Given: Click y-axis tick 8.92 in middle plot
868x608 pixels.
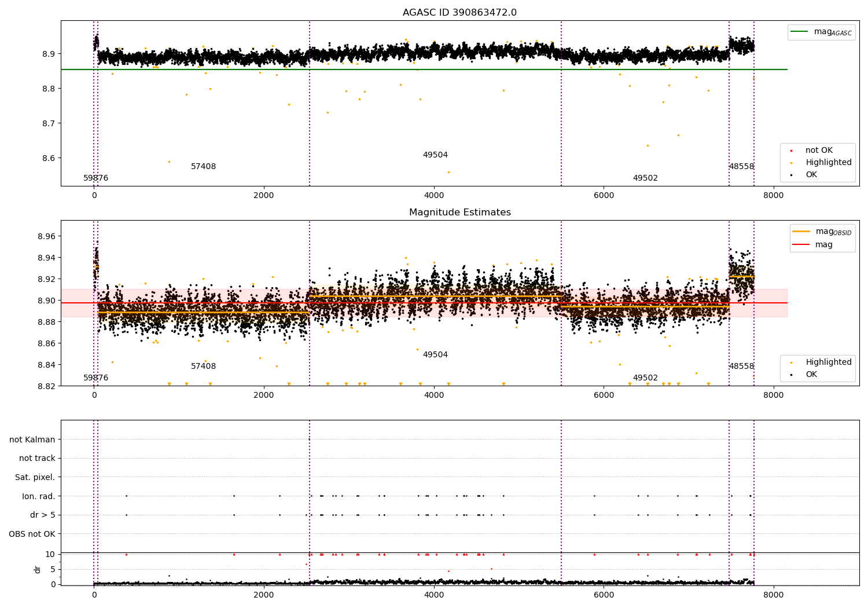Looking at the screenshot, I should [x=47, y=279].
